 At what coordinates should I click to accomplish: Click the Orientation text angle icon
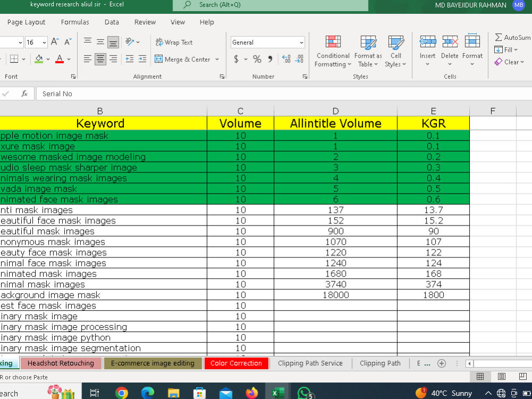coord(130,41)
